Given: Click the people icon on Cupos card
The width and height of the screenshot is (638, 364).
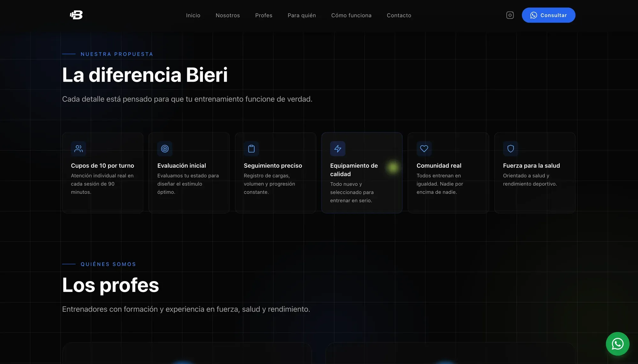Looking at the screenshot, I should click(x=78, y=149).
